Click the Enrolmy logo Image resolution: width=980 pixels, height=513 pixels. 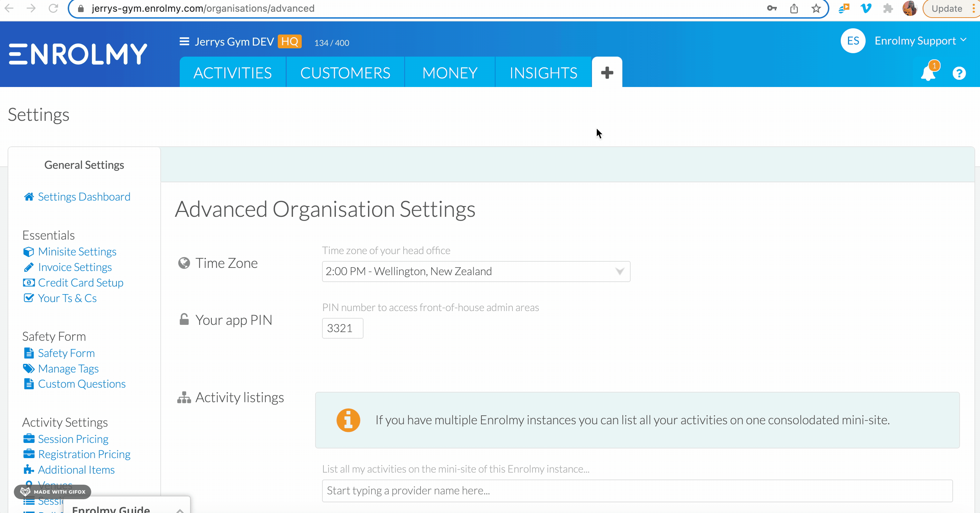[x=78, y=54]
